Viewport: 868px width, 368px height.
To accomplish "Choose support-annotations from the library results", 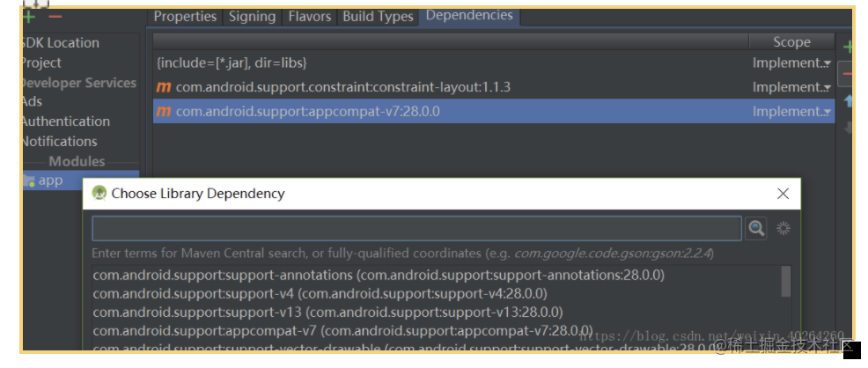I will pos(379,275).
